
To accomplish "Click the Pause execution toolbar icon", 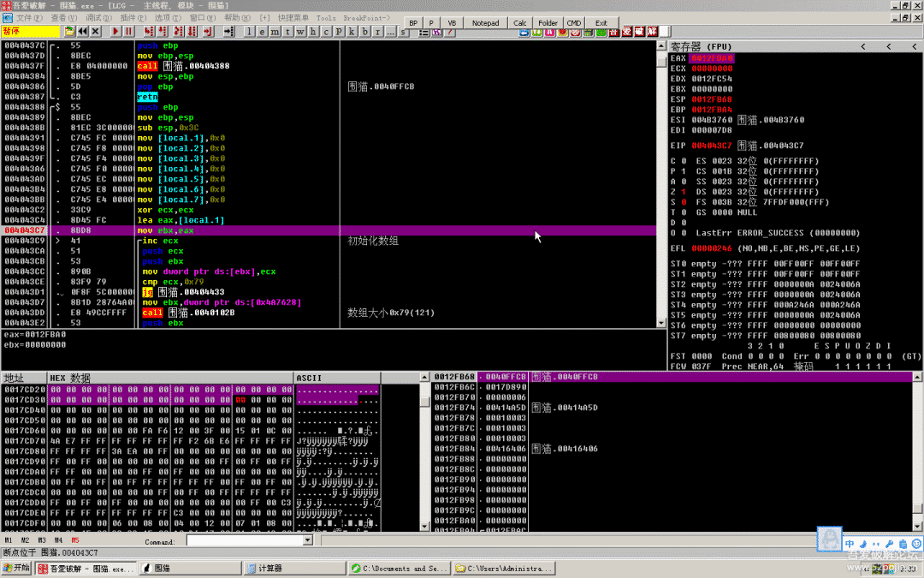I will click(129, 32).
